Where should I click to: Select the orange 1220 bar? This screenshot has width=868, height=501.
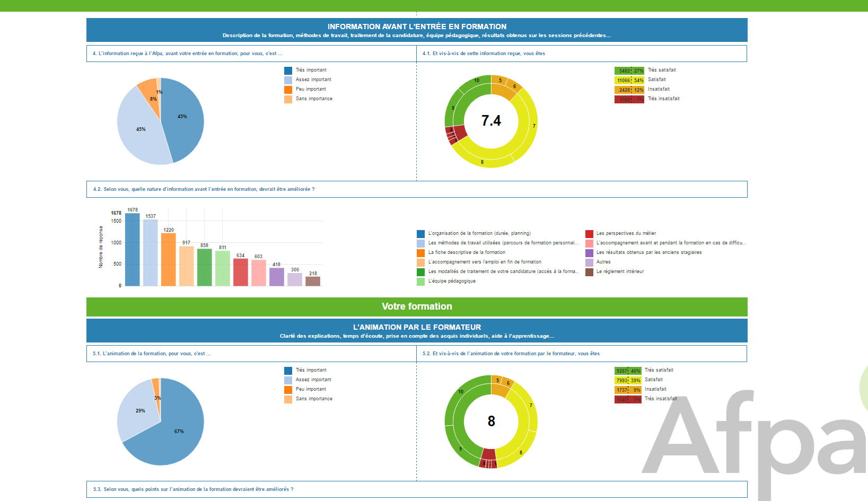(169, 260)
